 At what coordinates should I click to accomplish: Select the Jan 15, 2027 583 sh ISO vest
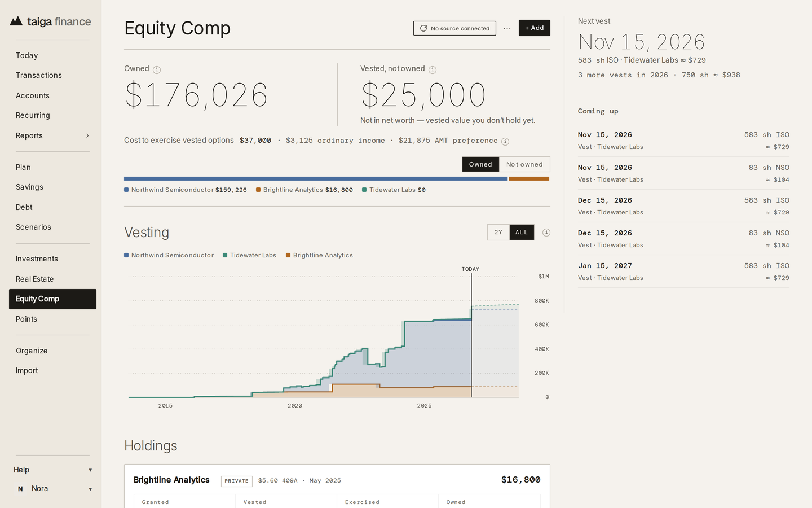(x=683, y=271)
